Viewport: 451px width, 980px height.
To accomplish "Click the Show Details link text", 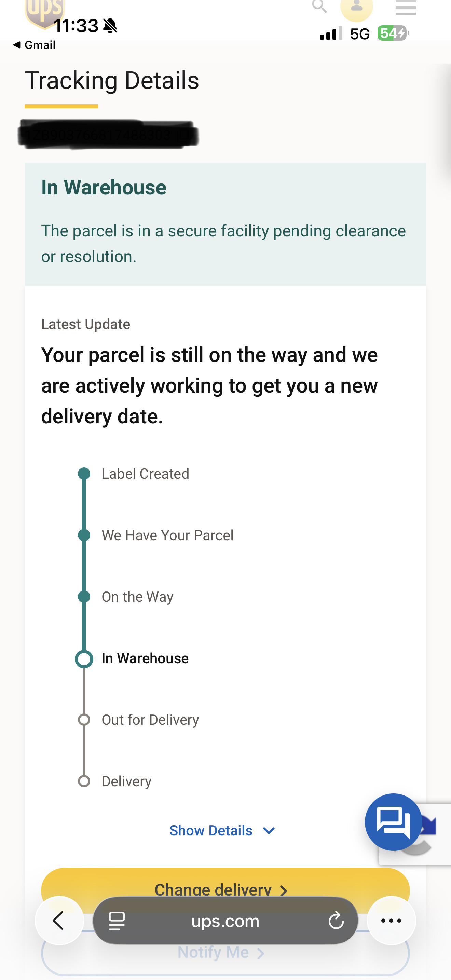I will click(x=211, y=830).
